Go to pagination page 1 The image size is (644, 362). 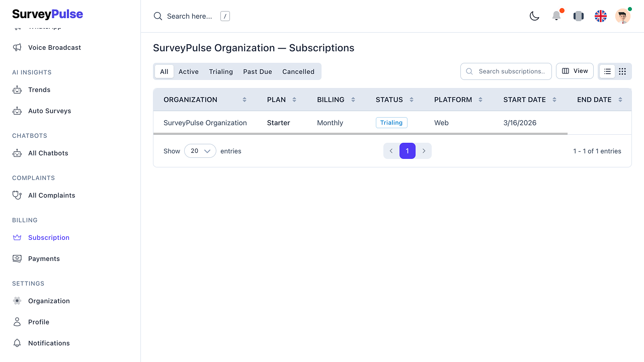click(x=408, y=151)
